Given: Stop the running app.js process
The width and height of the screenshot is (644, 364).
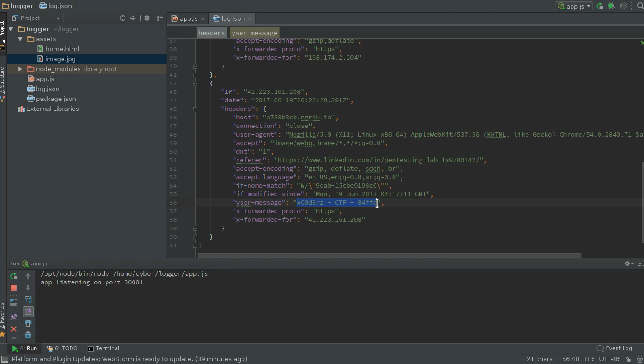Looking at the screenshot, I should pos(14,288).
